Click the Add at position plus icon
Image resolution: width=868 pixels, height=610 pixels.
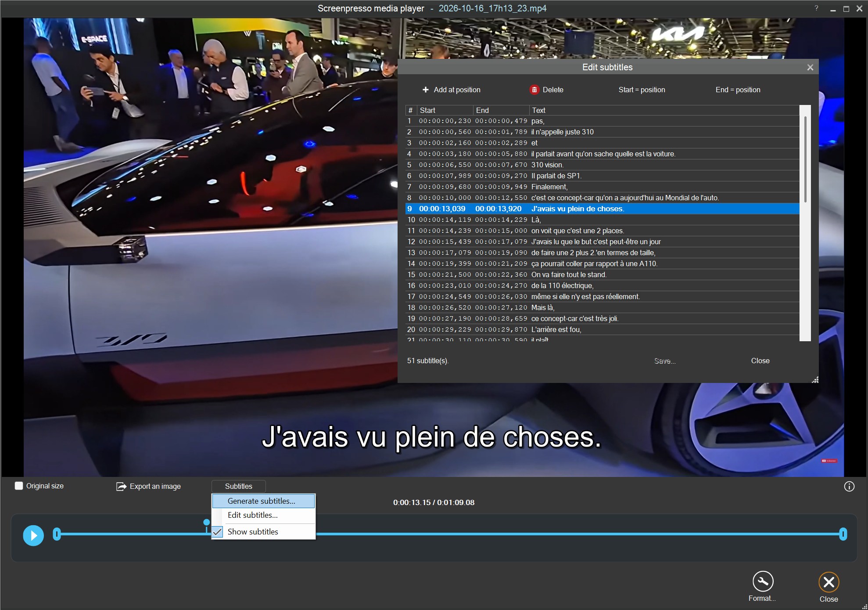coord(425,90)
